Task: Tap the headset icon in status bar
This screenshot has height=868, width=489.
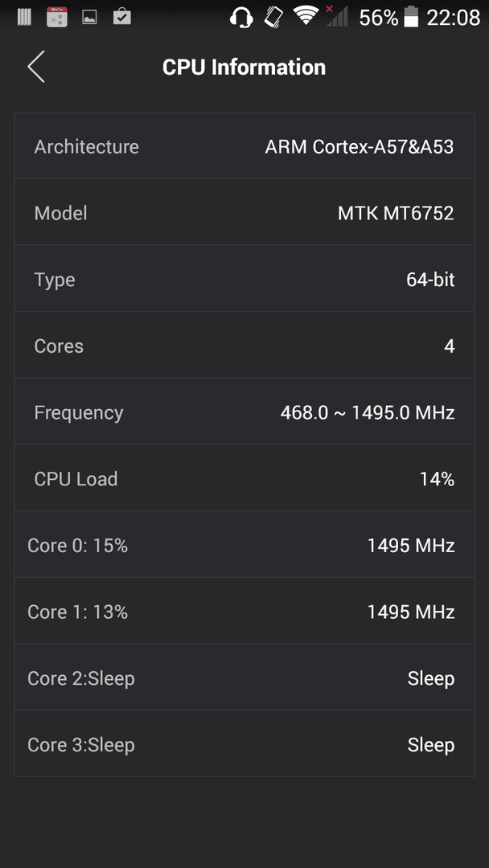Action: (241, 17)
